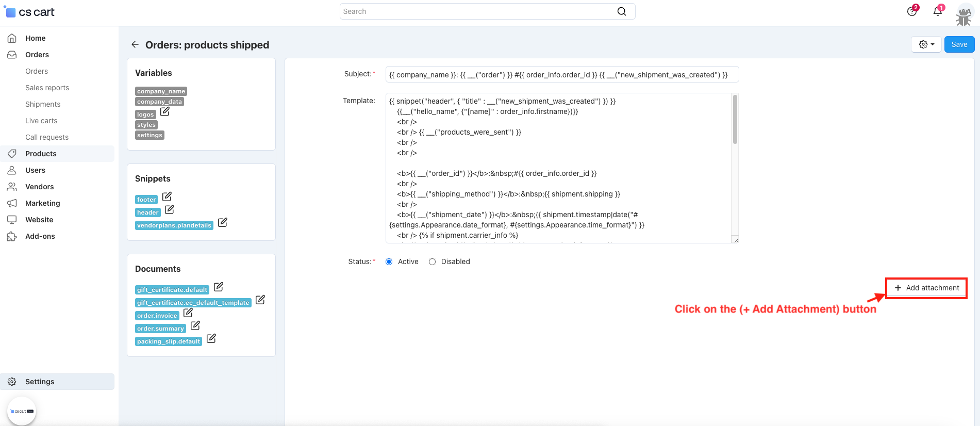Click the template textarea scrollbar
980x426 pixels.
(x=735, y=120)
